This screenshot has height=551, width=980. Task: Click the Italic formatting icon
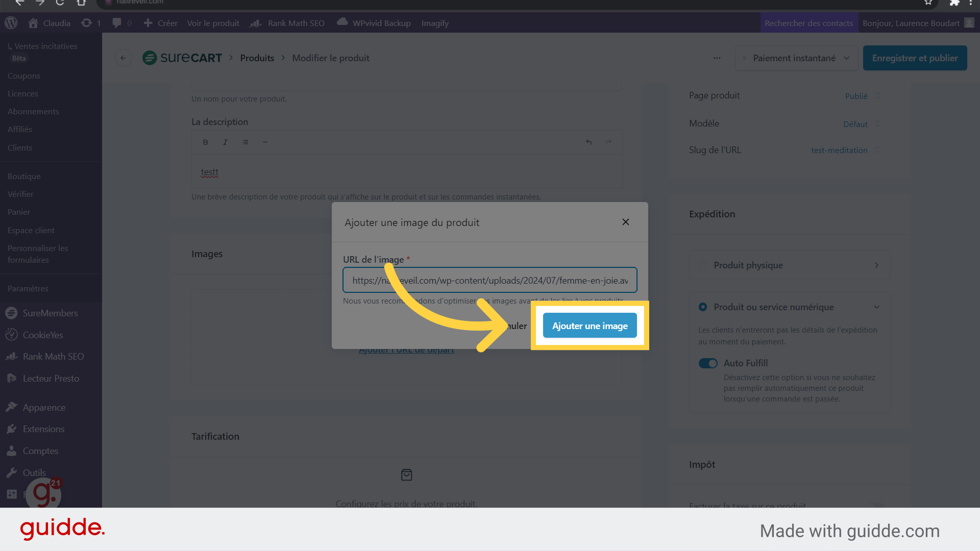[225, 142]
